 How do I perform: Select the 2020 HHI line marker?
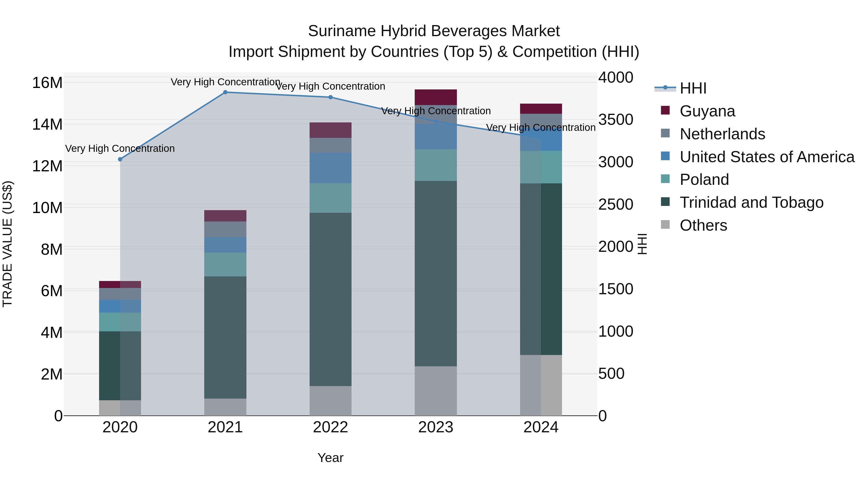click(x=120, y=159)
